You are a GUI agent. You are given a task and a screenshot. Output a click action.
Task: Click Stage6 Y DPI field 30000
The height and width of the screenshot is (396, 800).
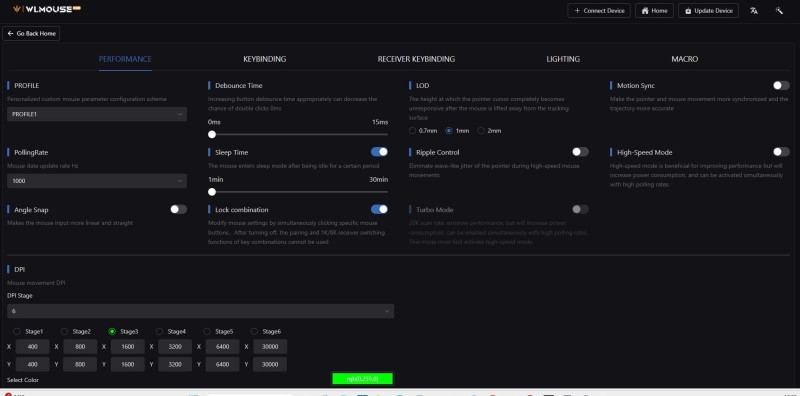tap(270, 365)
